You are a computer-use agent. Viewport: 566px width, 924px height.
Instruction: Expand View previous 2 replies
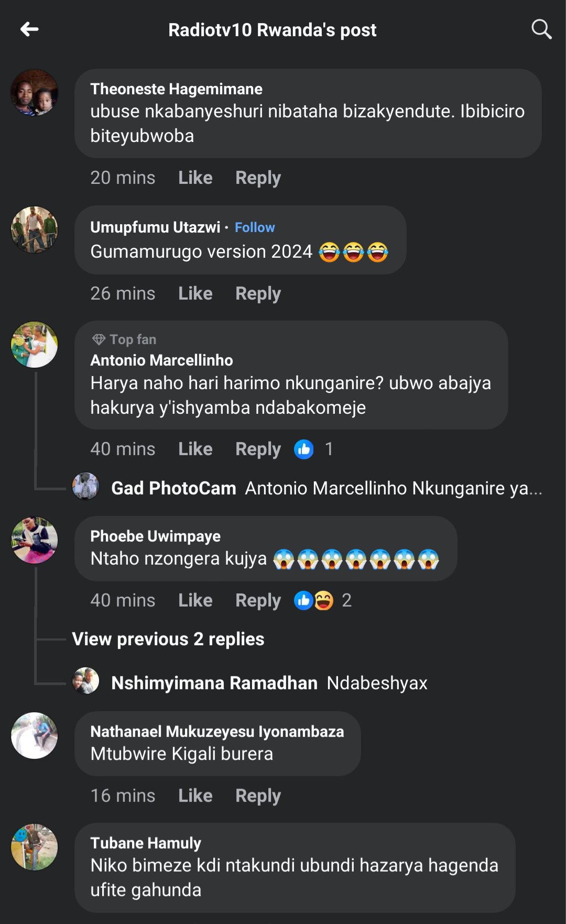(x=168, y=639)
